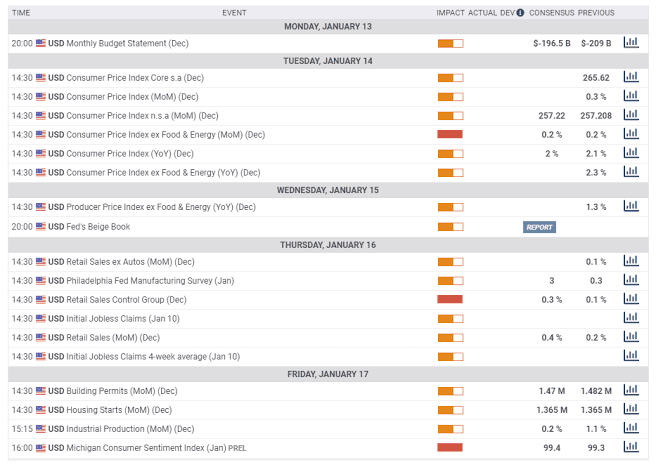
Task: View chart for Michigan Consumer Sentiment Index
Action: [x=631, y=447]
